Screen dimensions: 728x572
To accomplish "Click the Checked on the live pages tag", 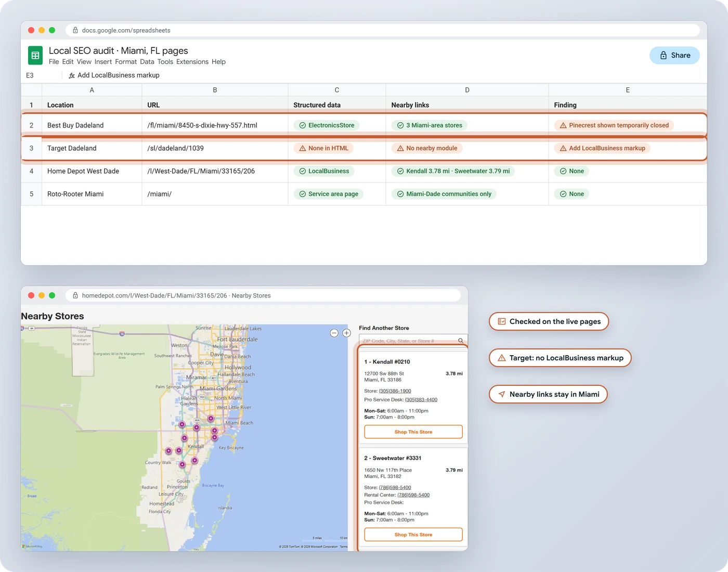I will [549, 321].
